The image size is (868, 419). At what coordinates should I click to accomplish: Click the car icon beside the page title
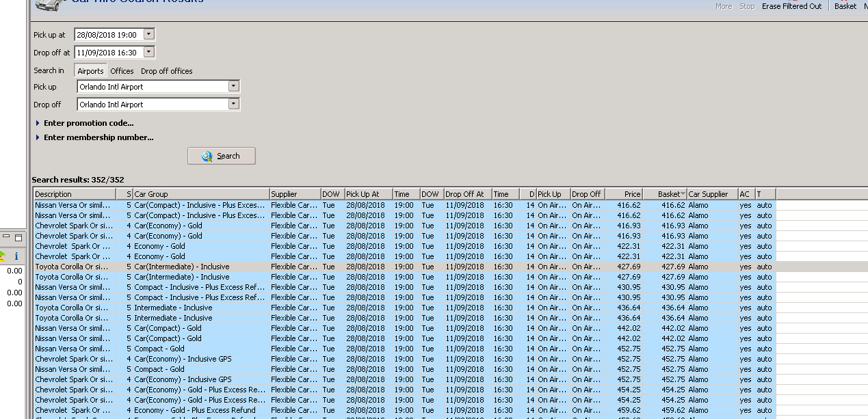(50, 5)
